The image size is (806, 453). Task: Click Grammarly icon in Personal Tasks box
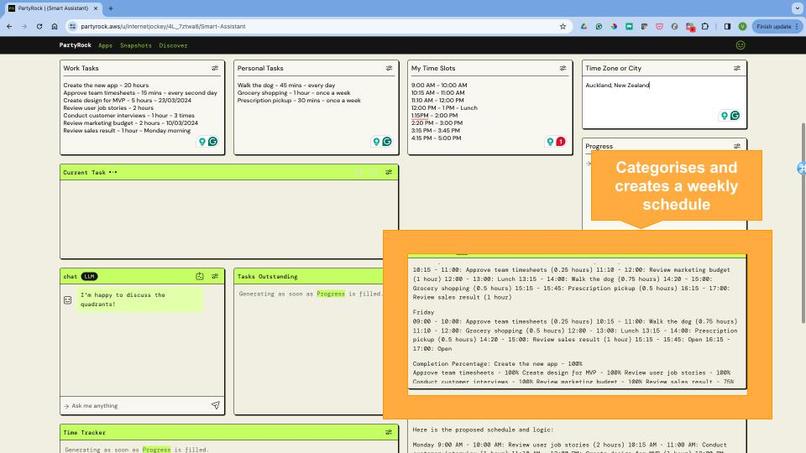click(387, 141)
